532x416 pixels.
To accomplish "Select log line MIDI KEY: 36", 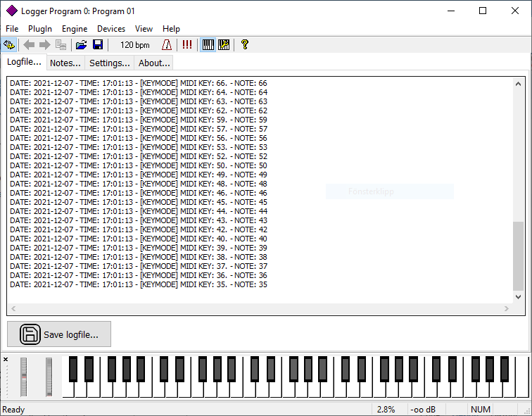I will pyautogui.click(x=139, y=275).
